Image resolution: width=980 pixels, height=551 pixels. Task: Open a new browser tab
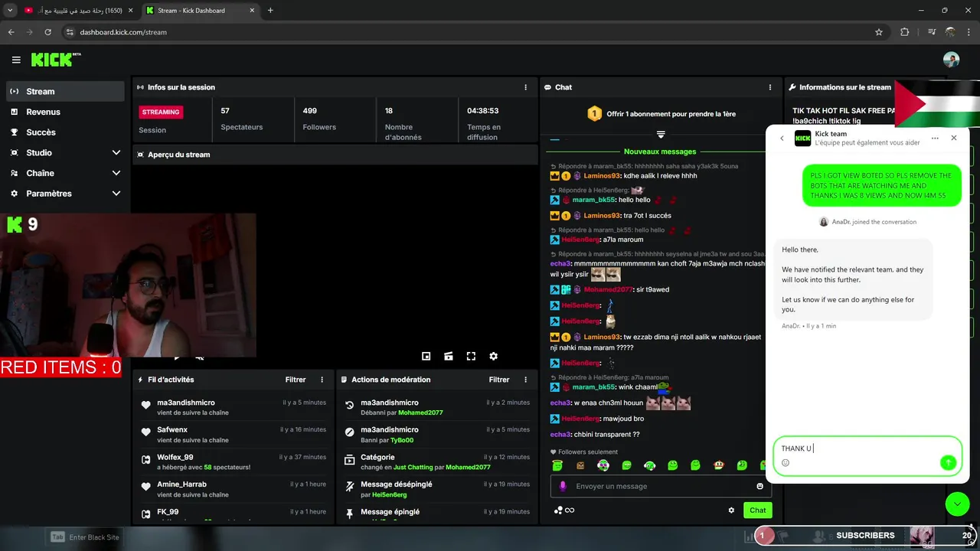pyautogui.click(x=270, y=11)
